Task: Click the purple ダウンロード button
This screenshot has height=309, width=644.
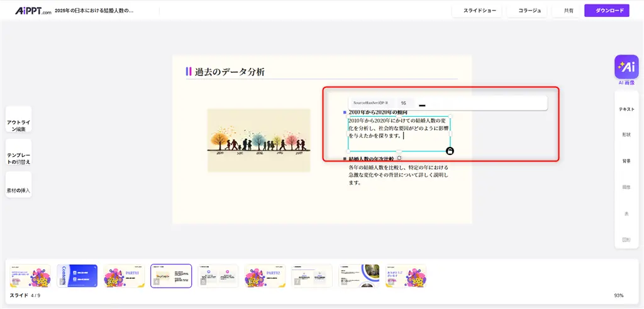Action: 607,11
